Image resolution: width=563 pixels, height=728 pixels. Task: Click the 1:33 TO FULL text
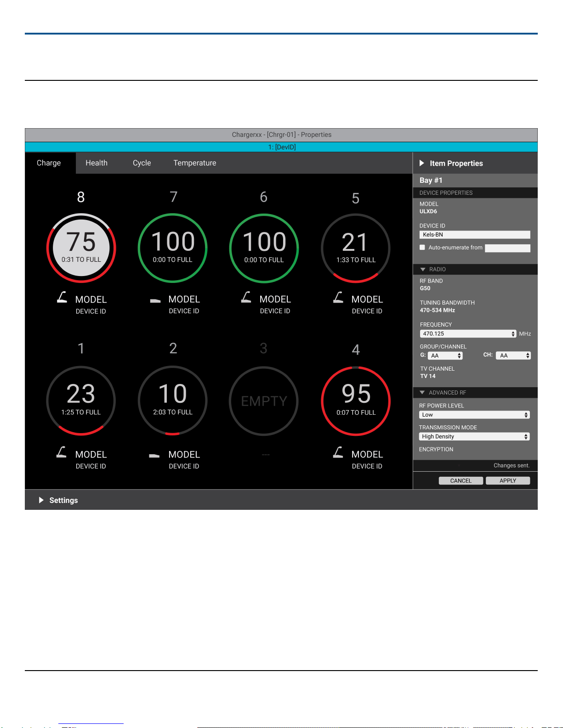coord(356,260)
